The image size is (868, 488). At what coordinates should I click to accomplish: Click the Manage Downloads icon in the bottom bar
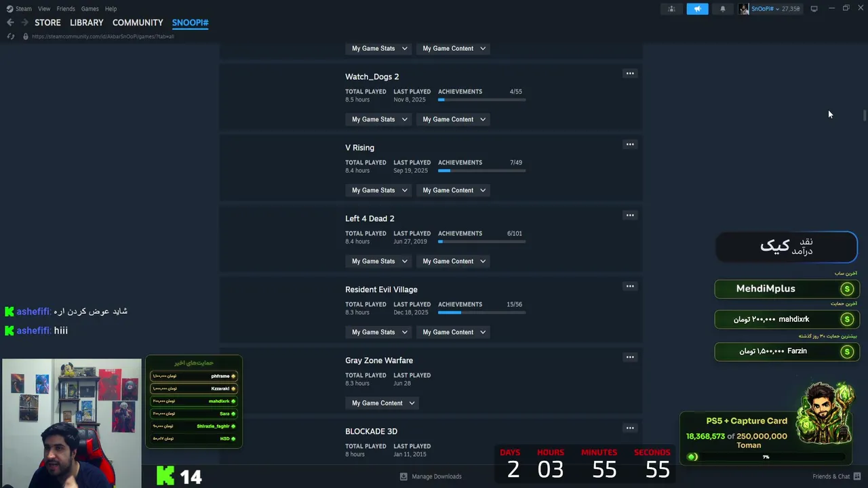point(403,476)
